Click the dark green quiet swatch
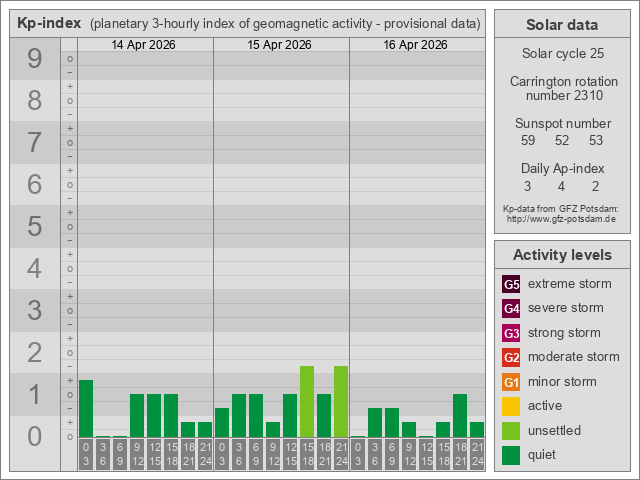Screen dimensions: 640x480 [511, 455]
